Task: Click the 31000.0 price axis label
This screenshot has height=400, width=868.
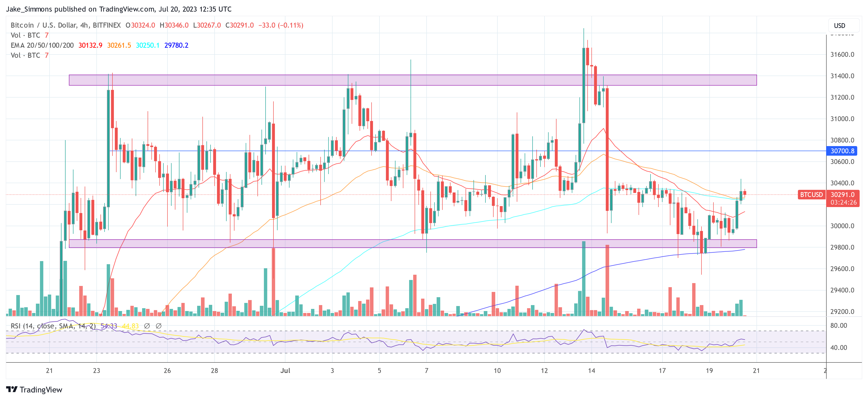Action: pos(842,119)
